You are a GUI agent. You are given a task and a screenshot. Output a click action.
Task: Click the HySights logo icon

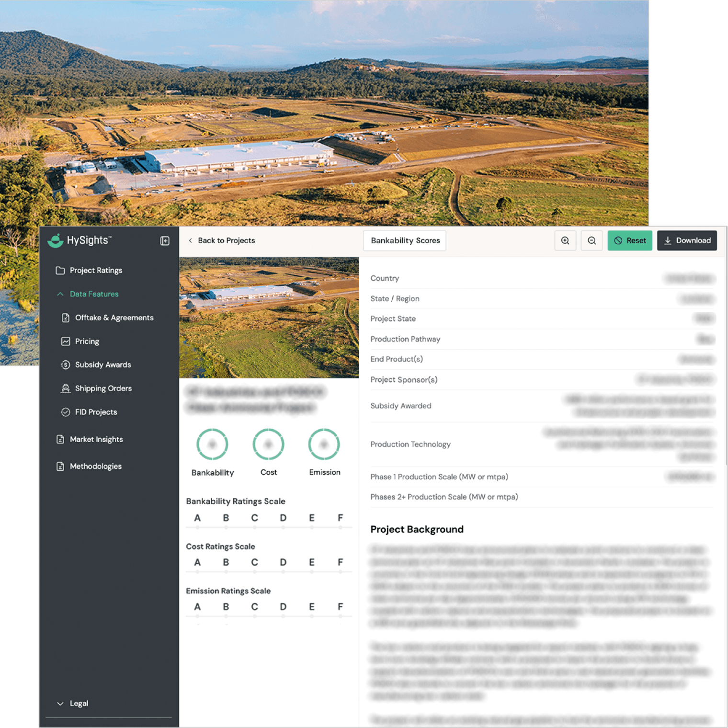(56, 240)
